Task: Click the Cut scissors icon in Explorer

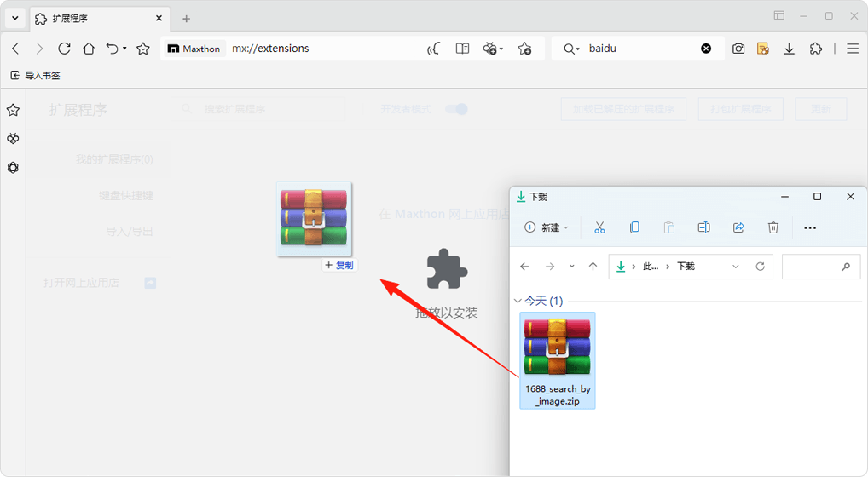Action: pos(599,227)
